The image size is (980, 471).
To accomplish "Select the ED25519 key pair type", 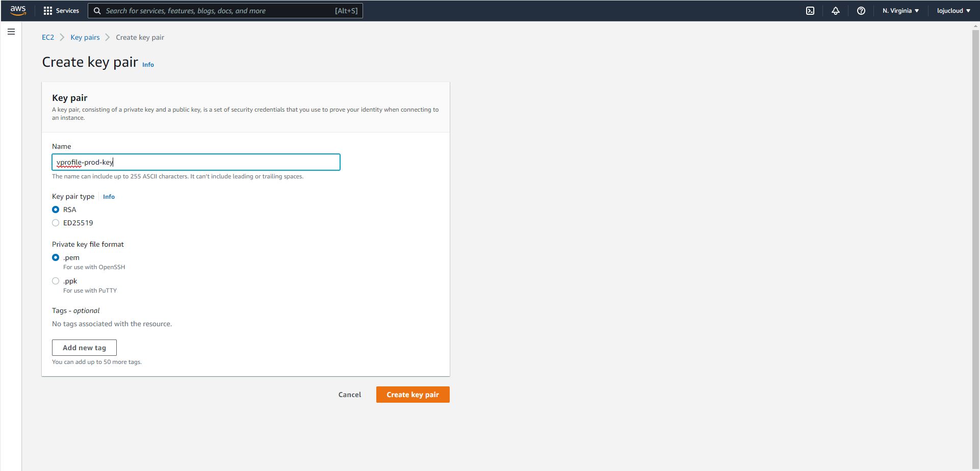I will click(x=56, y=223).
